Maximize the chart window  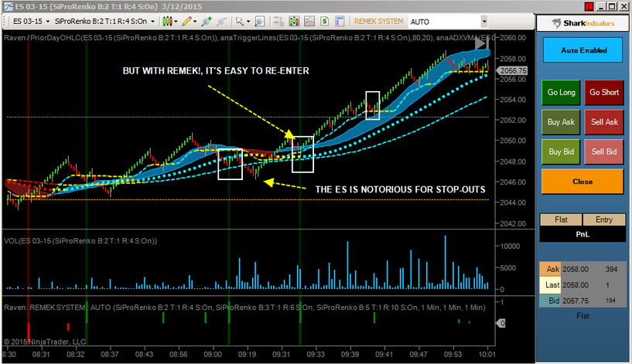[x=612, y=6]
